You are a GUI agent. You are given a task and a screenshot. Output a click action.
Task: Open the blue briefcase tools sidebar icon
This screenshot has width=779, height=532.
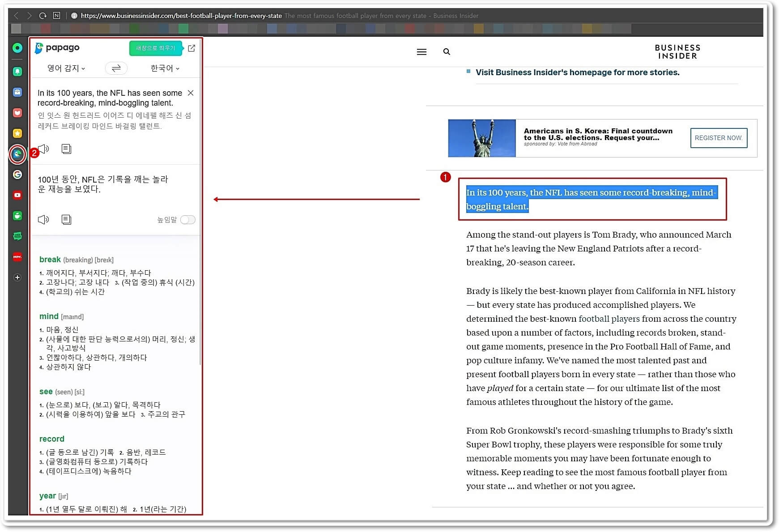[17, 92]
